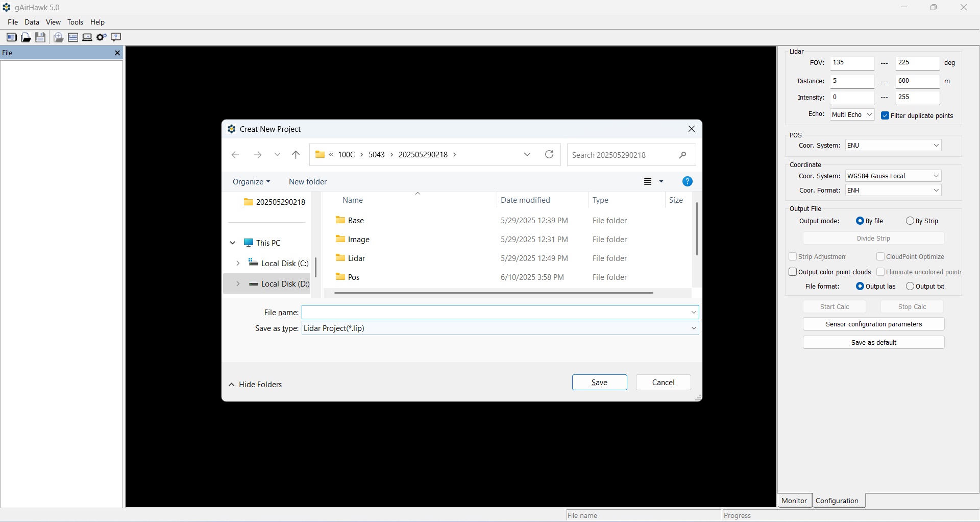
Task: Switch to the Monitor tab
Action: coord(794,501)
